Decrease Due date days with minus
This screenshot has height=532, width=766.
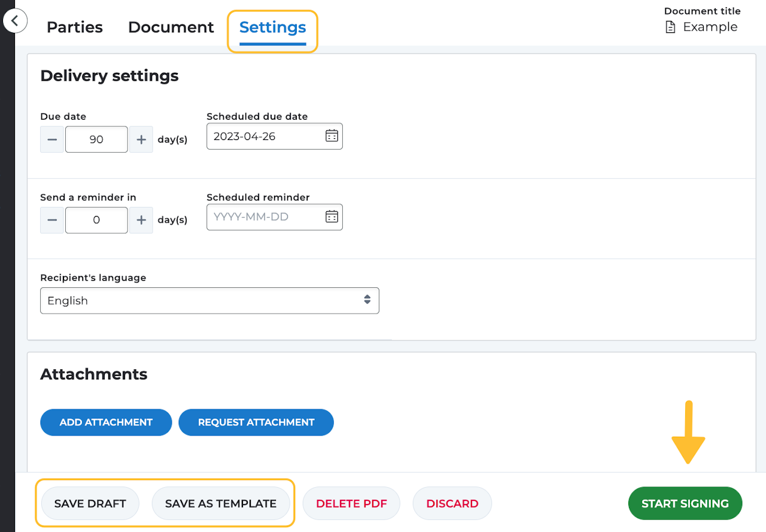(52, 139)
